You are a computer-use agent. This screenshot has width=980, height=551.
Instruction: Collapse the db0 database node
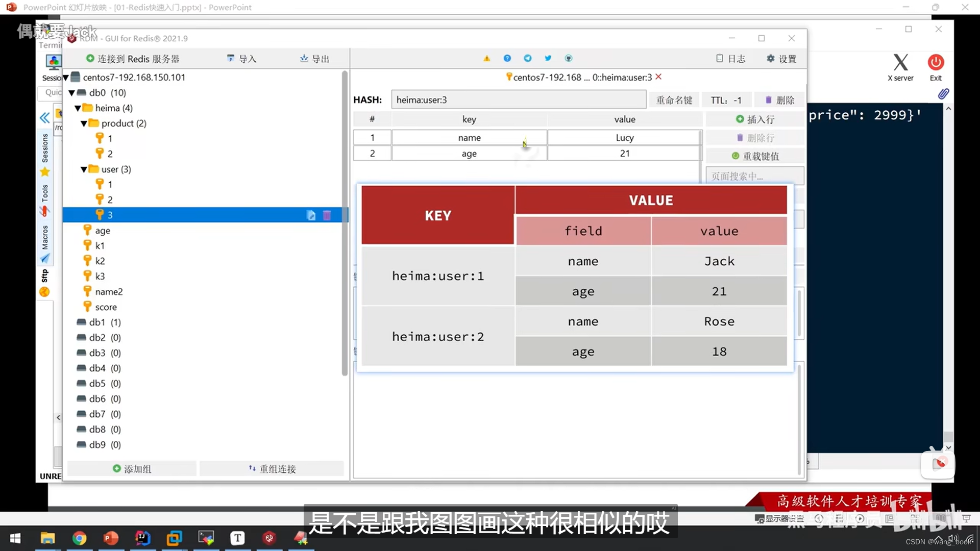(72, 93)
